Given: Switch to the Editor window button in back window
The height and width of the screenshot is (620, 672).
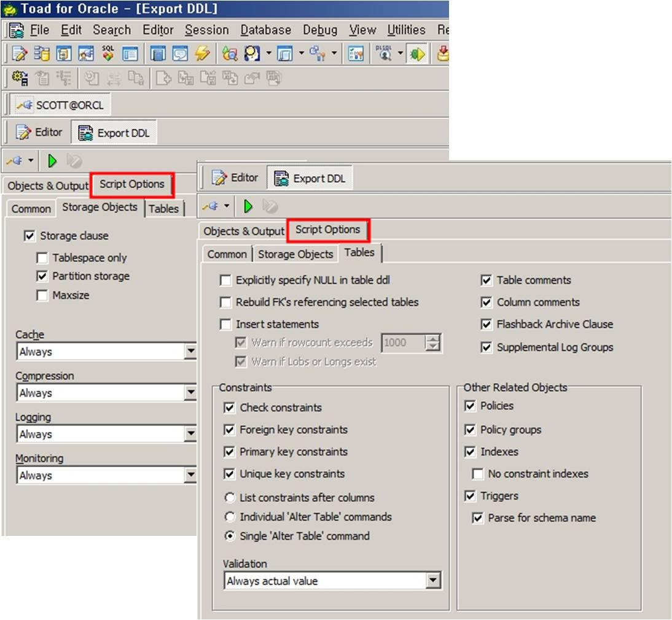Looking at the screenshot, I should point(39,133).
